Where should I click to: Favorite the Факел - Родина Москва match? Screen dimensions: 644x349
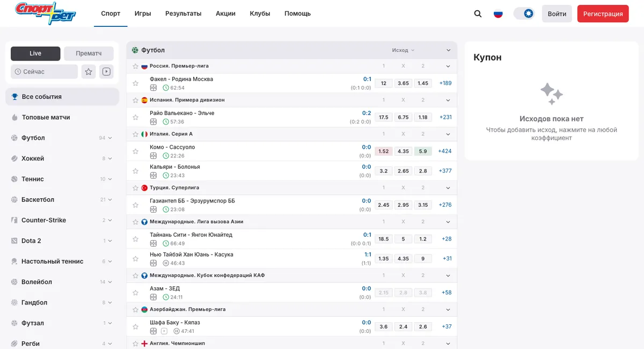click(136, 83)
